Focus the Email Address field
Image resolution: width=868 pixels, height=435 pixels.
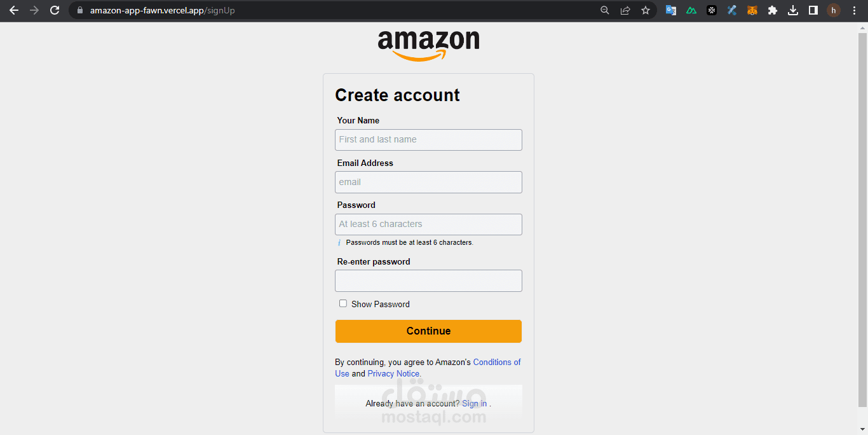tap(428, 182)
